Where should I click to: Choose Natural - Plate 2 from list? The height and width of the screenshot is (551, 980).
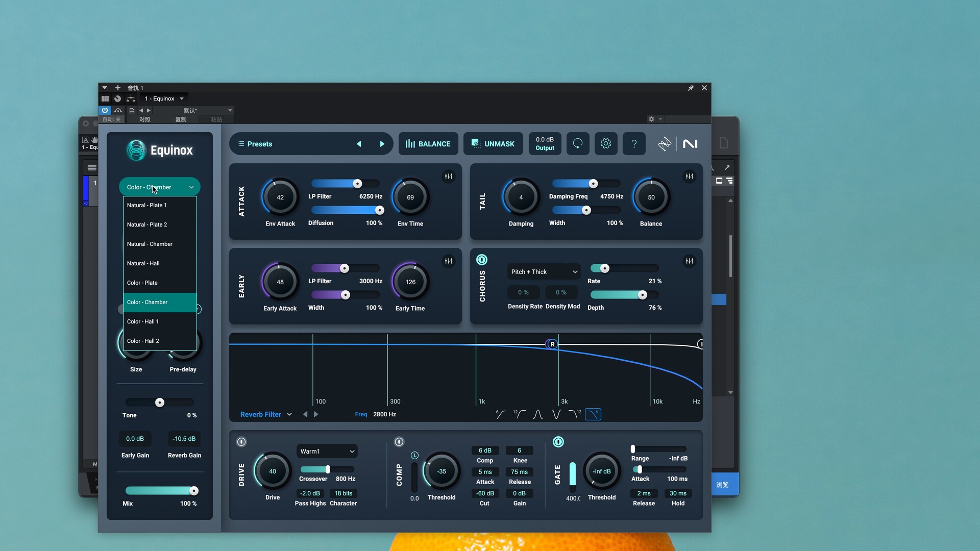coord(160,224)
